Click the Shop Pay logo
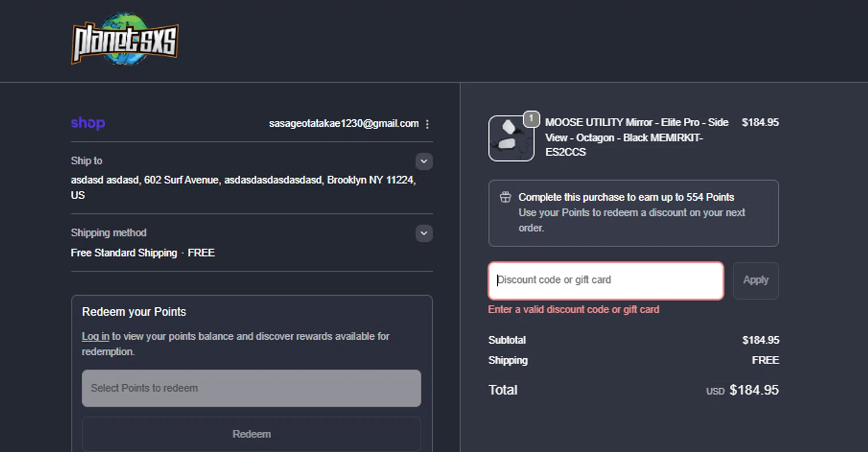Screen dimensions: 868x452 tap(88, 123)
